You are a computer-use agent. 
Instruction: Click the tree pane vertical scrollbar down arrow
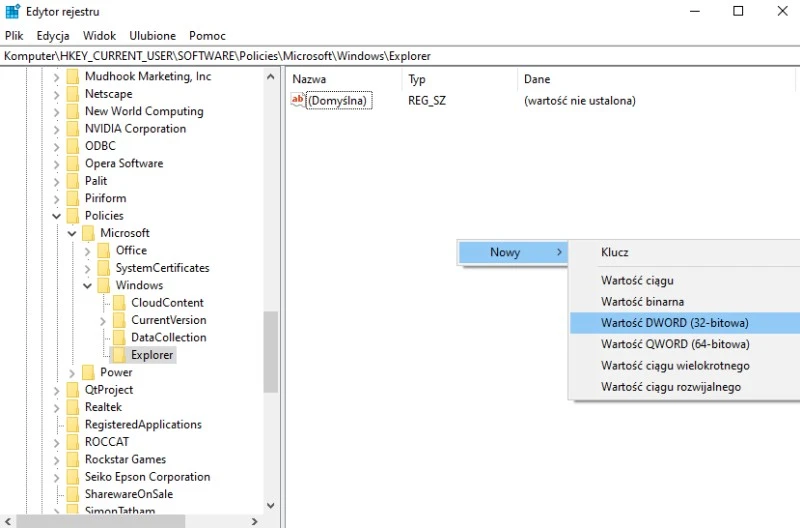(x=271, y=506)
